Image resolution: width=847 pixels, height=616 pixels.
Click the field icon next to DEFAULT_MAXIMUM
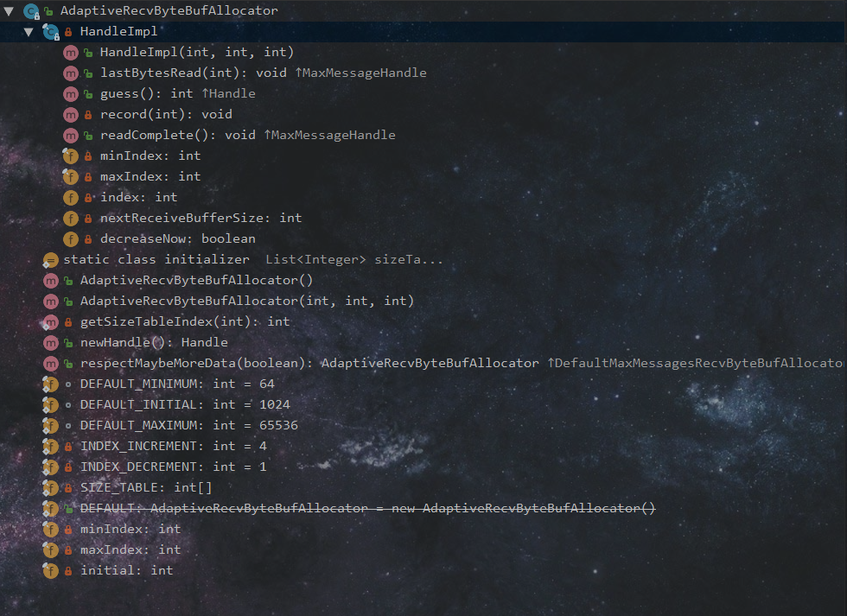(x=51, y=426)
